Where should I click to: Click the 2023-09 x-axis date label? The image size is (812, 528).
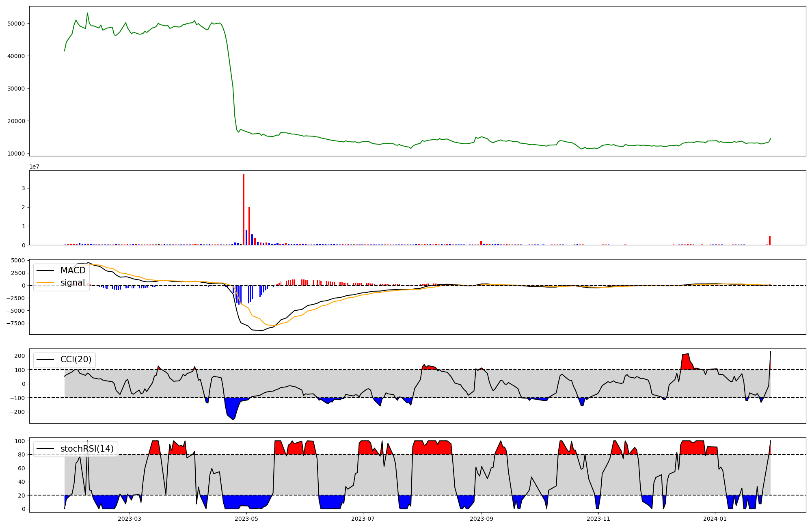point(482,519)
